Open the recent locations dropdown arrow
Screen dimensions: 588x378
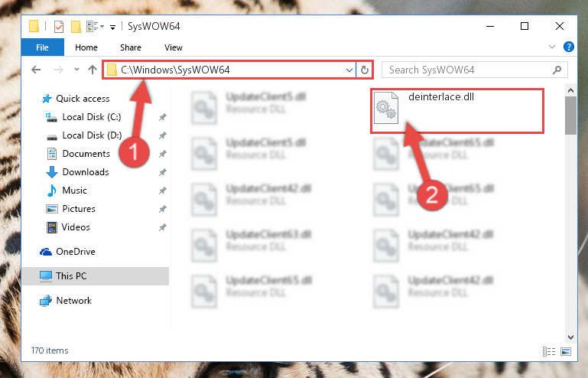point(77,70)
